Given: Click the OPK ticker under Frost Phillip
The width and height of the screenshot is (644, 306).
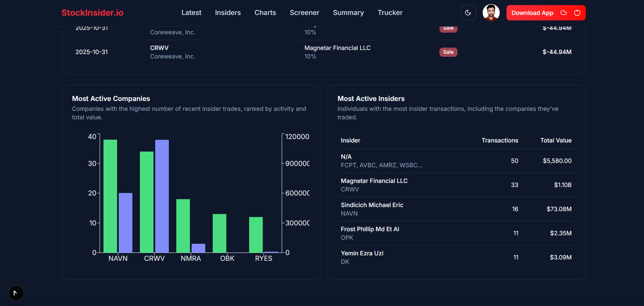Looking at the screenshot, I should coord(347,238).
